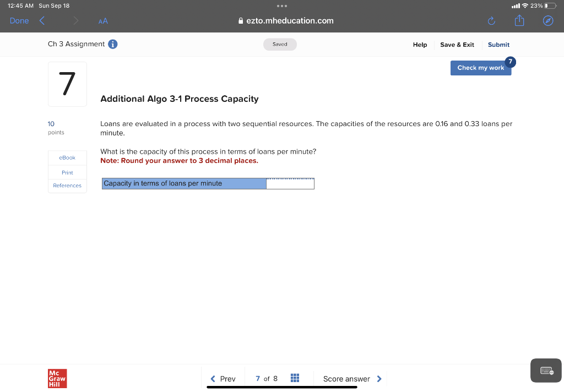Click Save & Exit
Screen dimensions: 564x392
(x=457, y=45)
